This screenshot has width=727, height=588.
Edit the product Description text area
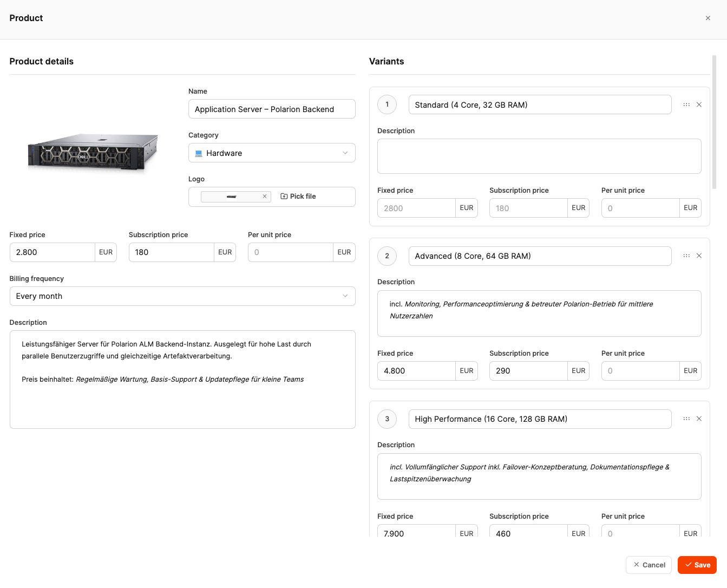pos(182,380)
